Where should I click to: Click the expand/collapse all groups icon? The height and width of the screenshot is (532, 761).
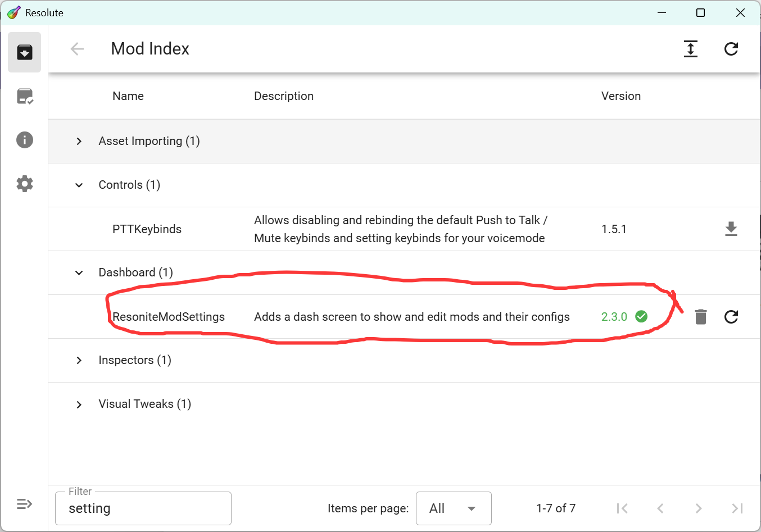click(x=690, y=49)
